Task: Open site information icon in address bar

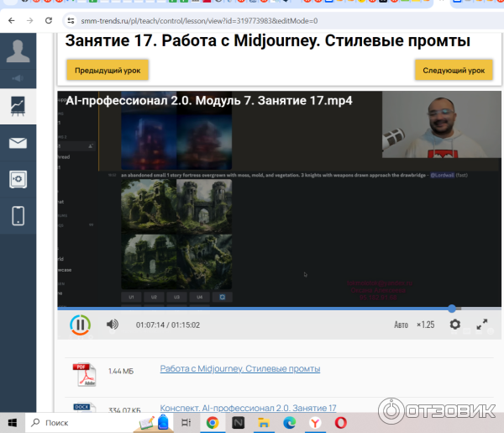Action: (x=71, y=21)
